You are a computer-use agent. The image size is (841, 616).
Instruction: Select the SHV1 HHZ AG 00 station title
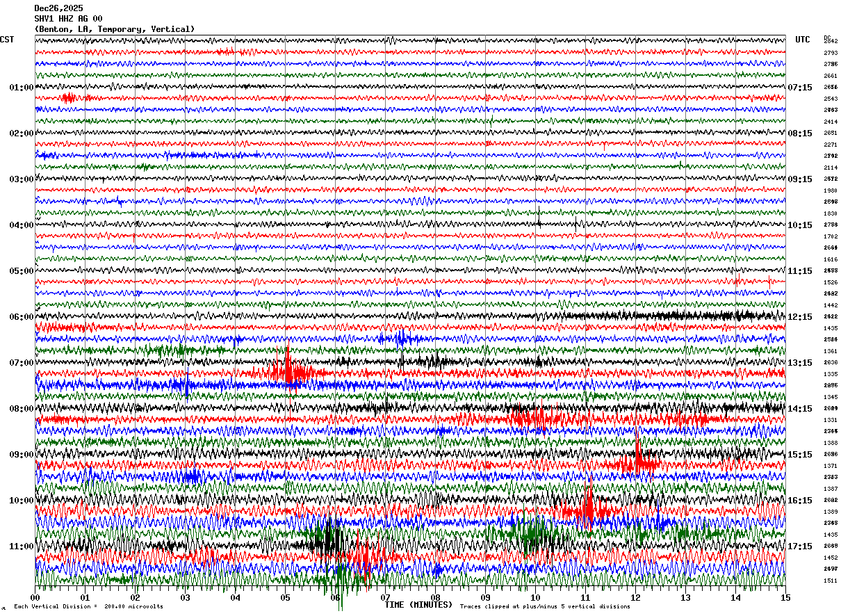pyautogui.click(x=68, y=19)
